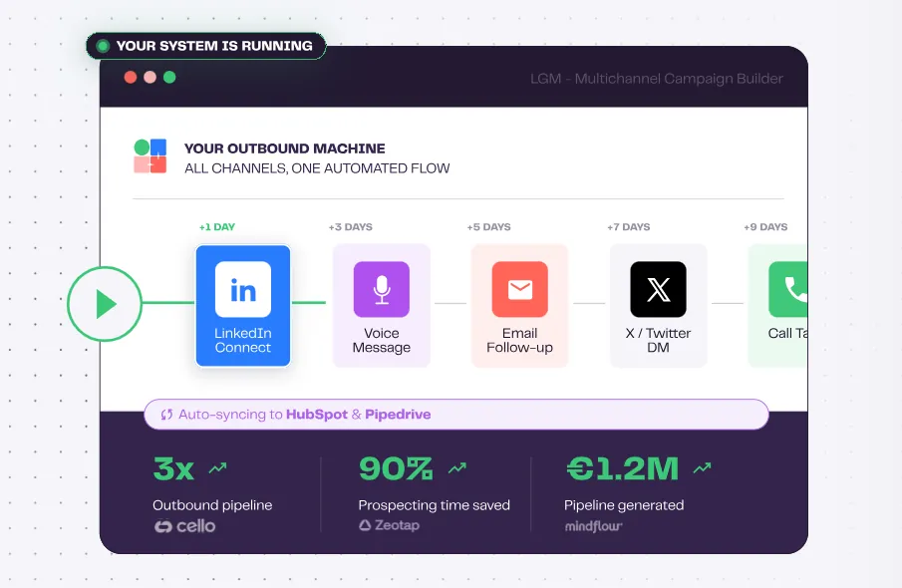The image size is (902, 588).
Task: Click the YOUR SYSTEM IS RUNNING badge
Action: pyautogui.click(x=206, y=46)
